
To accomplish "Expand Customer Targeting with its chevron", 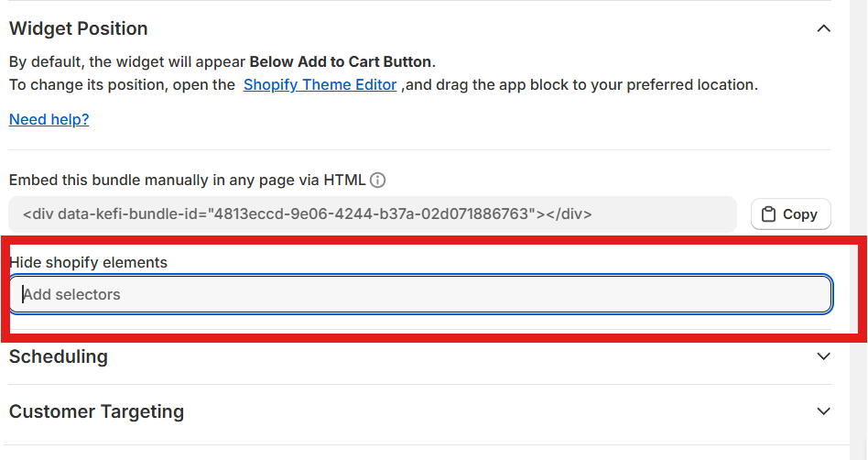I will click(824, 411).
